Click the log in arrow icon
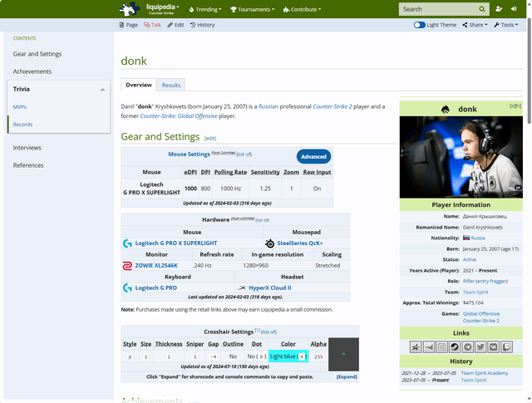532x403 pixels. tap(514, 9)
